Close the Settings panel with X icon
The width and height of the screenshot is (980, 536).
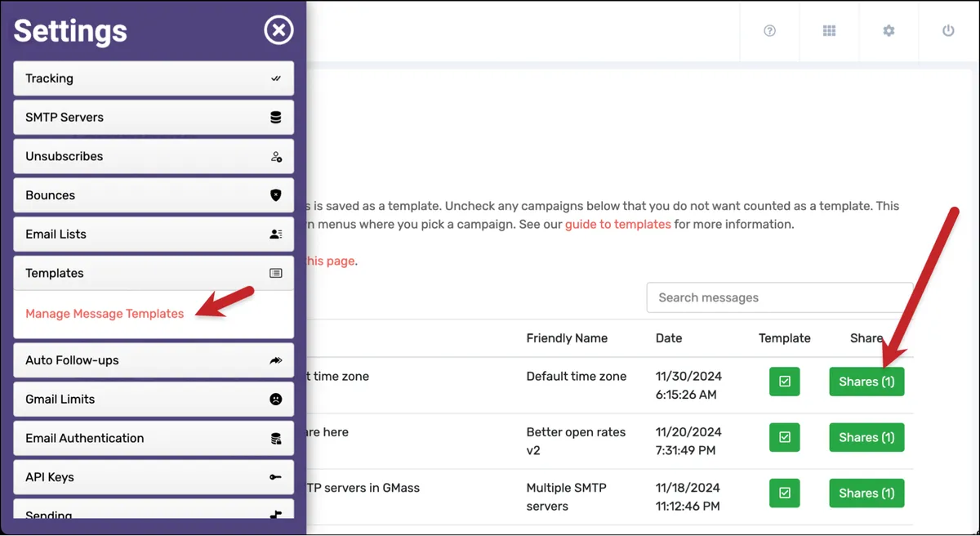[278, 31]
